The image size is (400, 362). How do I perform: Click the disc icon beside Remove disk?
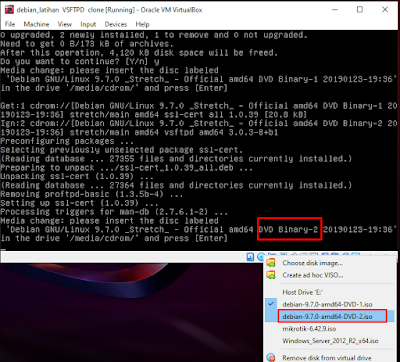tap(271, 358)
